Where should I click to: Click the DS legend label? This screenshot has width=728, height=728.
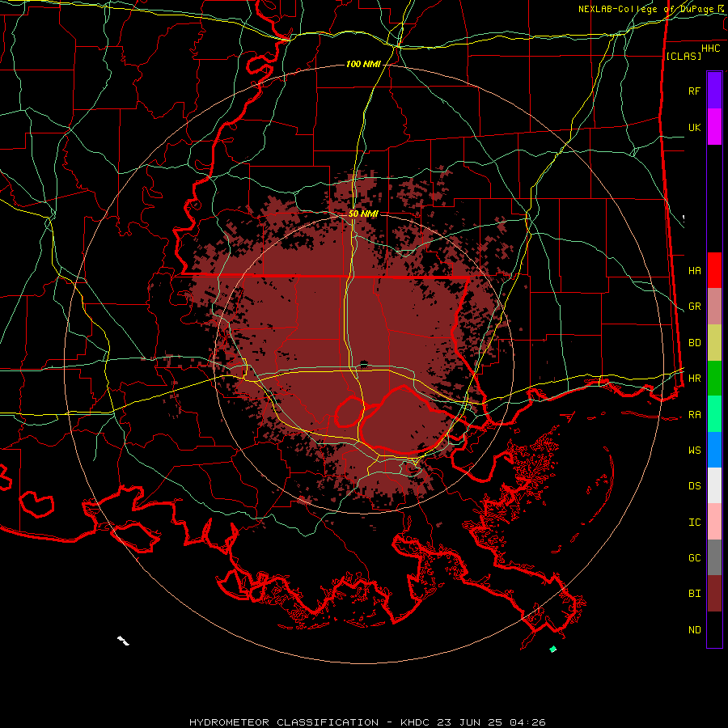[x=694, y=485]
